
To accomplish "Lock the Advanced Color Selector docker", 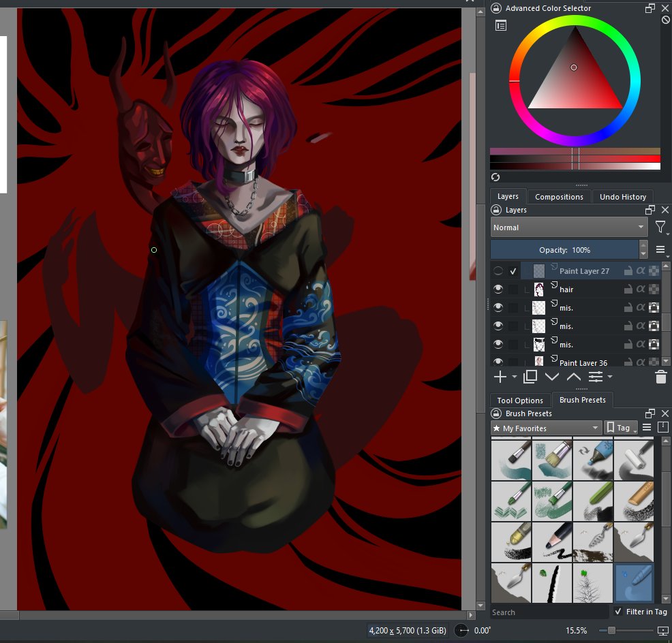I will point(496,8).
